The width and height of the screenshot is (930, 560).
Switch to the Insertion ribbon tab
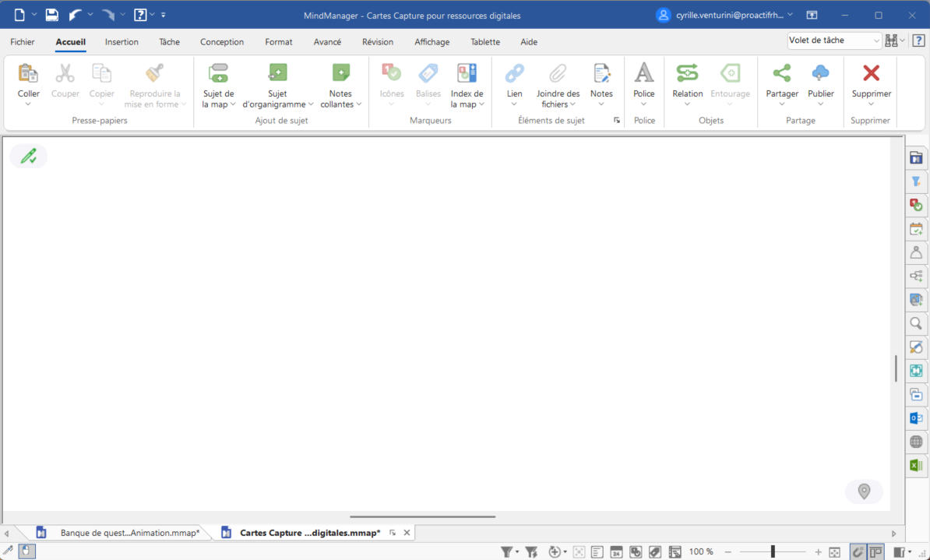coord(122,42)
